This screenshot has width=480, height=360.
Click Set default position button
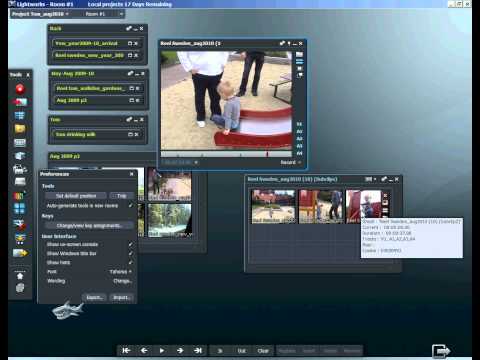click(76, 196)
